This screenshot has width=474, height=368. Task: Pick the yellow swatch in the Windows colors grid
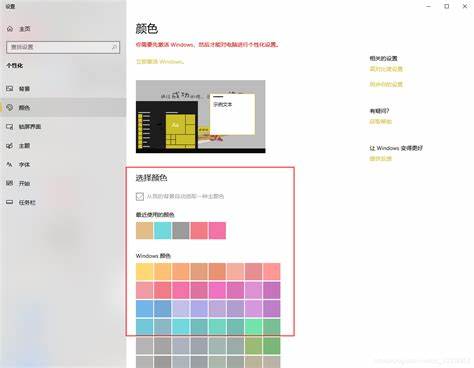[144, 271]
